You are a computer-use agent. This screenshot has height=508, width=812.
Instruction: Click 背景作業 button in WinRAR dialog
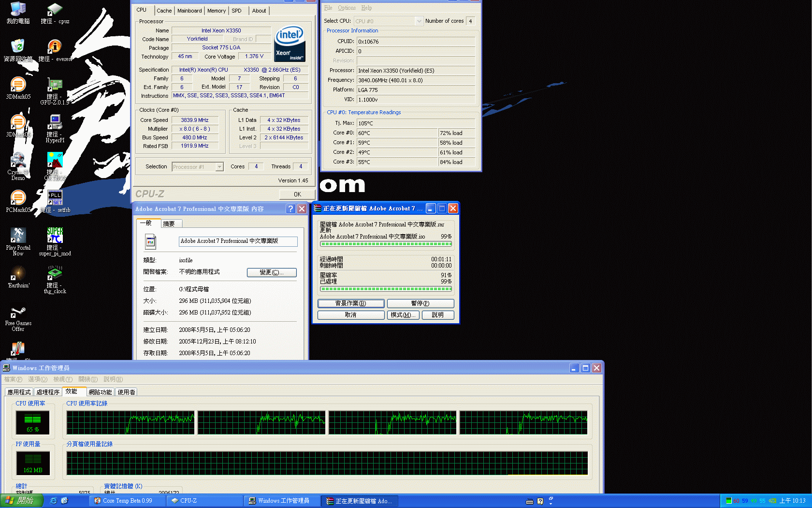351,303
